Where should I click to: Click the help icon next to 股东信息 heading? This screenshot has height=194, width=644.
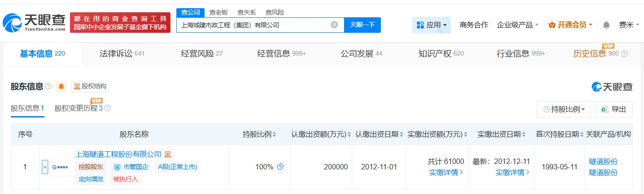[x=48, y=87]
